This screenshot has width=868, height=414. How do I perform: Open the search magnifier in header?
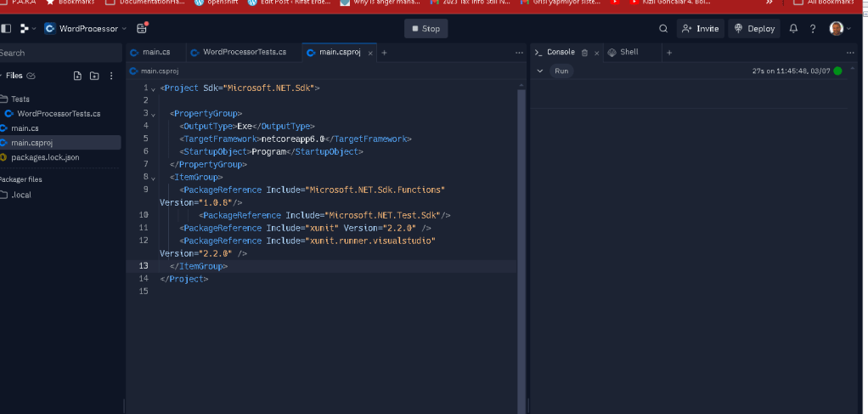click(x=663, y=29)
